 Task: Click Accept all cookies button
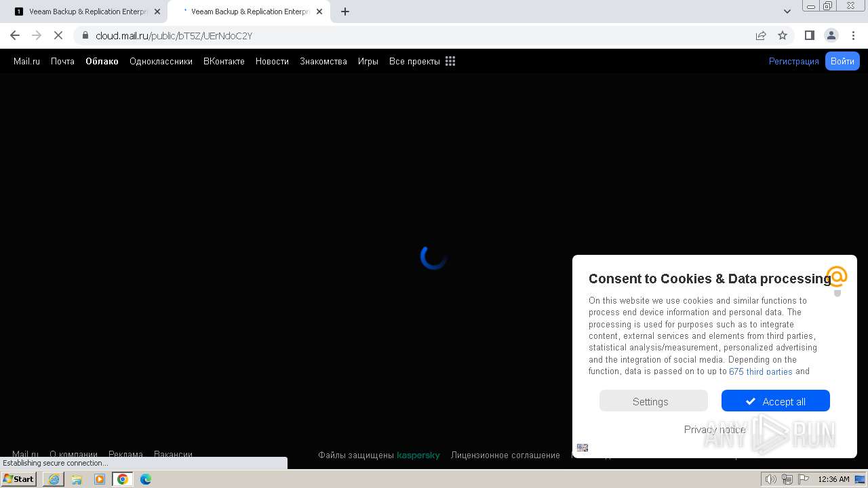tap(776, 401)
